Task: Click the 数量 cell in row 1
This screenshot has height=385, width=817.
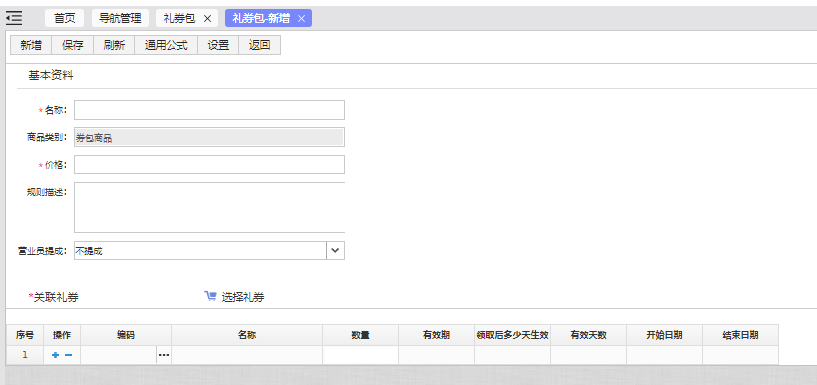Action: pos(361,355)
